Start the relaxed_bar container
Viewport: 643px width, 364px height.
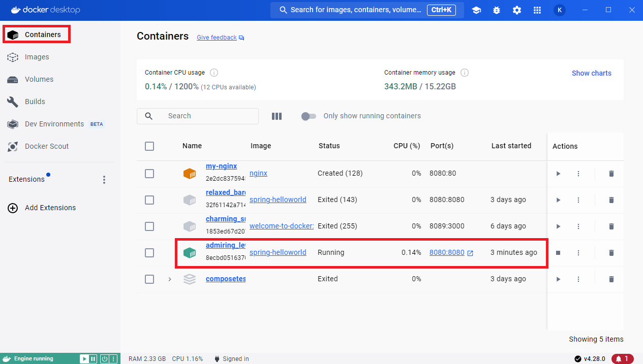point(558,200)
